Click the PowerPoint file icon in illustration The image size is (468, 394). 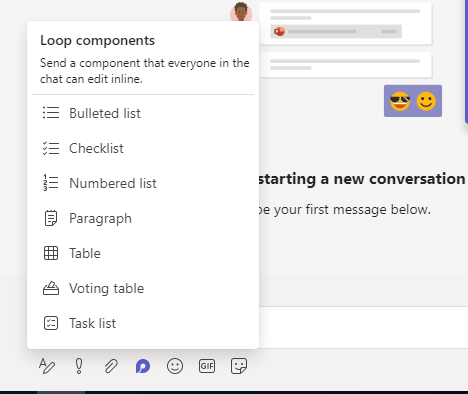(x=279, y=32)
